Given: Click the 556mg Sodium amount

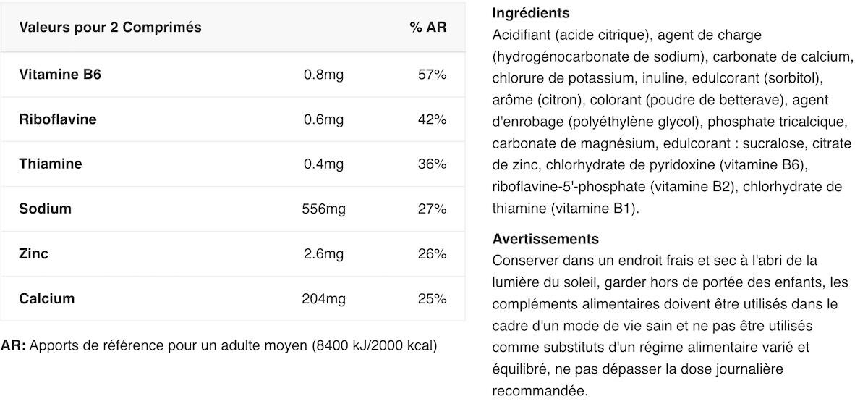Looking at the screenshot, I should (323, 209).
